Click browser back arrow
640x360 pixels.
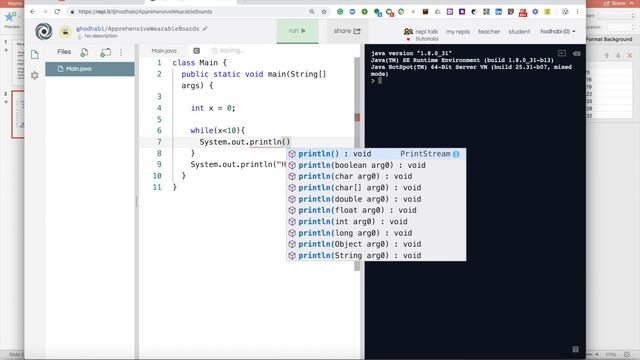33,12
